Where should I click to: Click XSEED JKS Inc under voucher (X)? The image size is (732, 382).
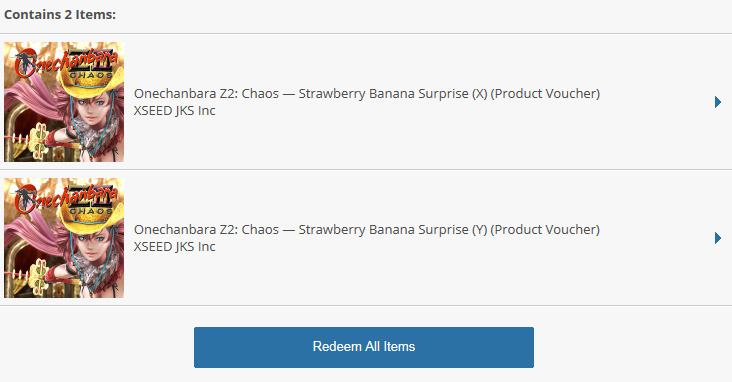[x=175, y=111]
